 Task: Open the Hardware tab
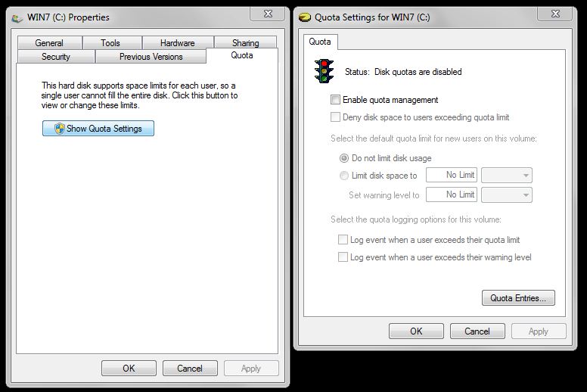click(178, 42)
